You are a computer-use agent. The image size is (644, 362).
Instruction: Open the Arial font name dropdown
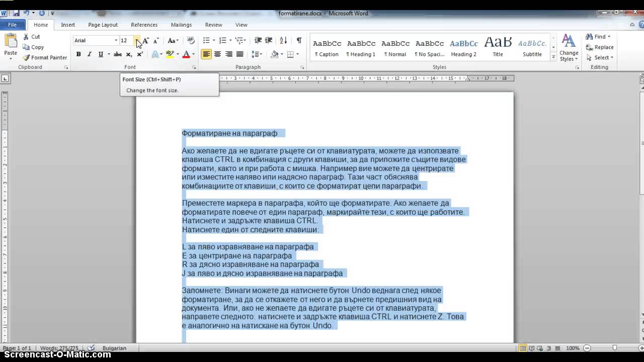[x=116, y=40]
